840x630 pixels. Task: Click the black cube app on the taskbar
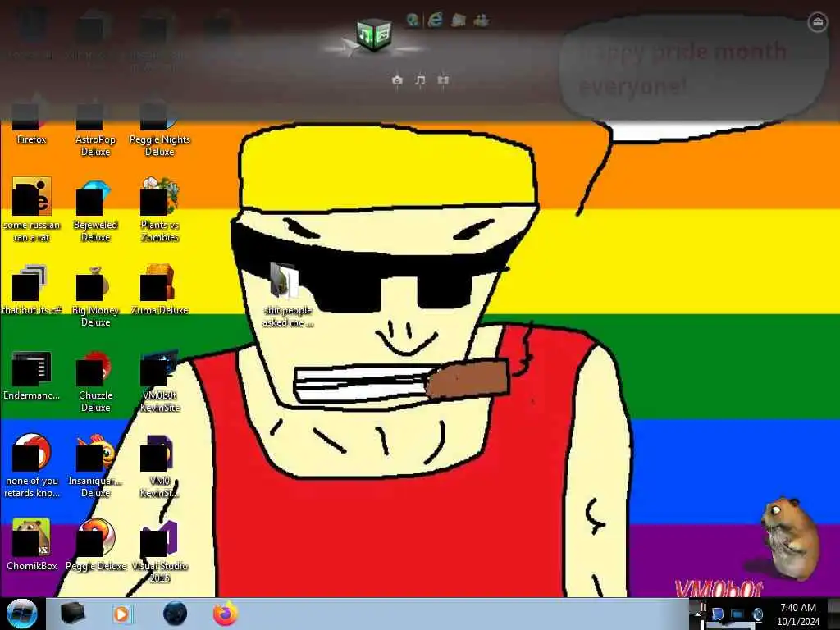click(72, 614)
